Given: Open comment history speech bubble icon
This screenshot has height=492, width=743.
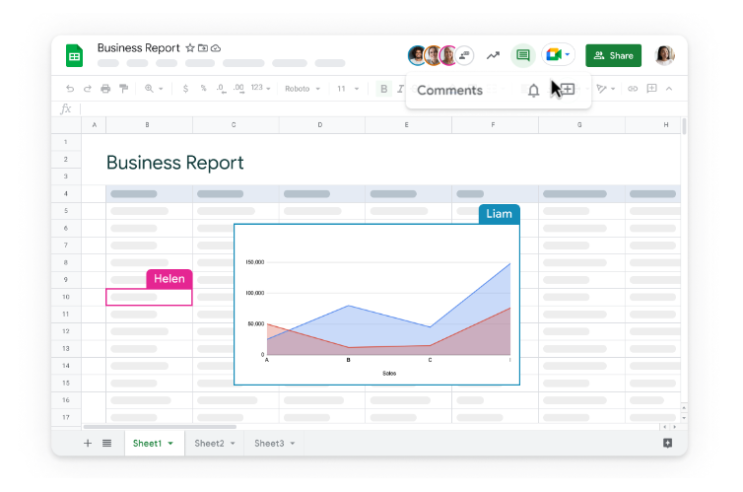Looking at the screenshot, I should coord(523,55).
